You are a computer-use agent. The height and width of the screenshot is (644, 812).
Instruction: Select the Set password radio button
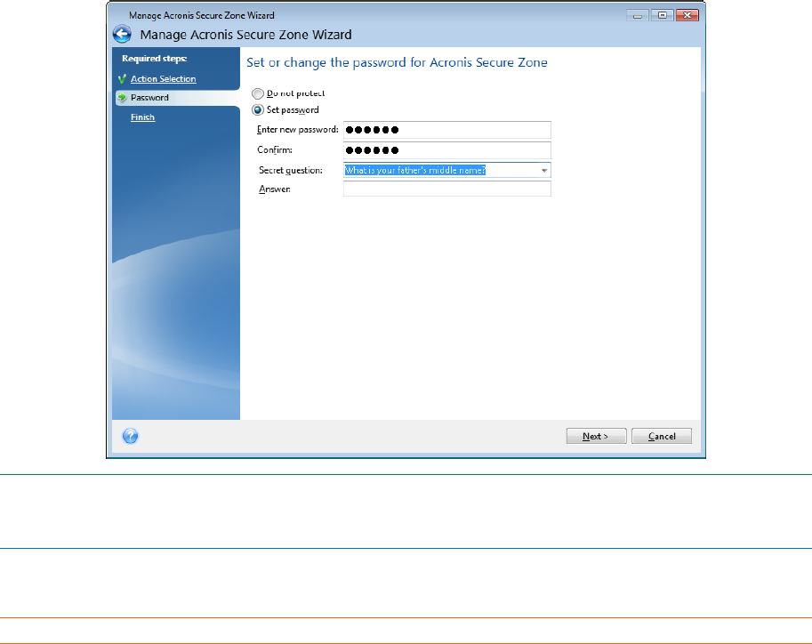(x=257, y=109)
